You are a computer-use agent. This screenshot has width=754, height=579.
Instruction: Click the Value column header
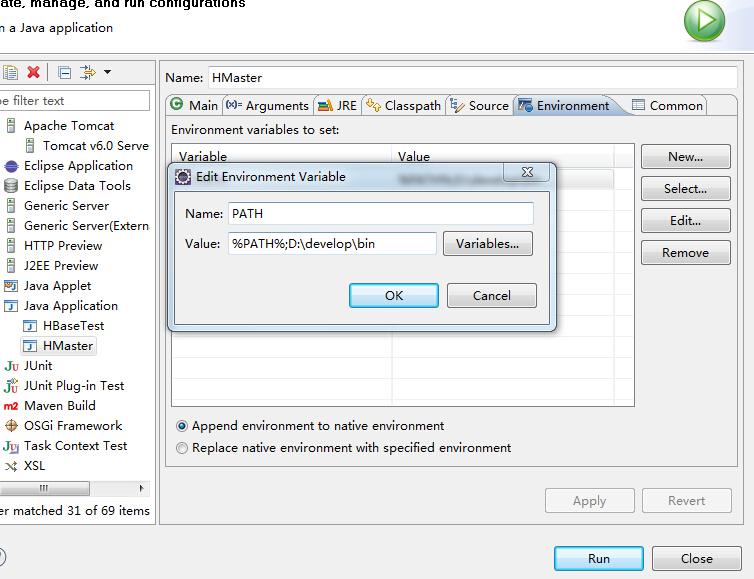coord(503,156)
